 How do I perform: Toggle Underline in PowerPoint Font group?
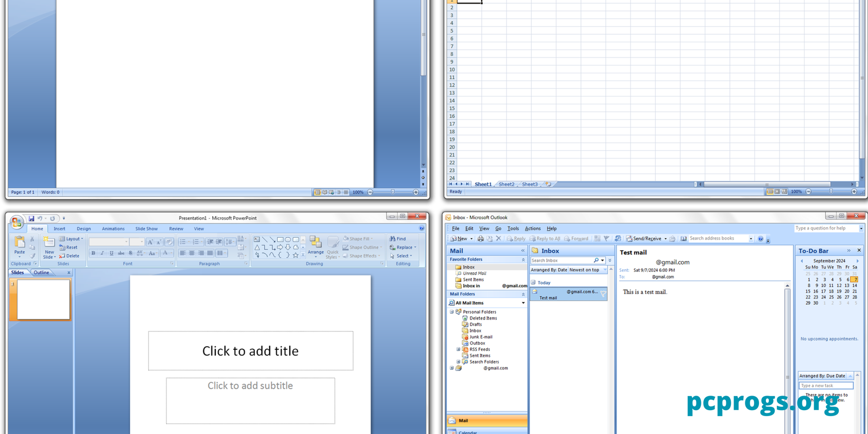coord(111,253)
